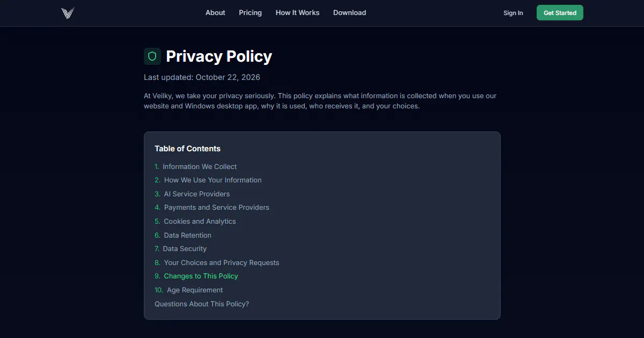This screenshot has height=338, width=644.
Task: Jump to Cookies and Analytics
Action: coord(195,221)
